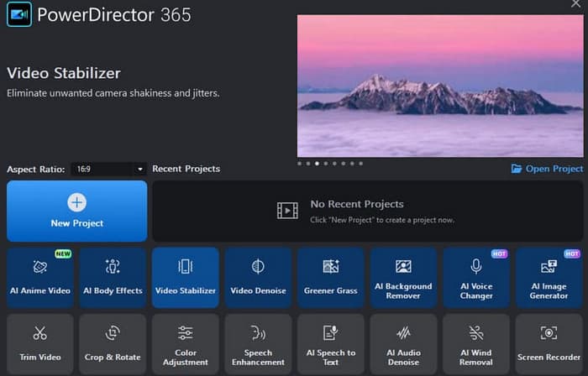The height and width of the screenshot is (376, 588).
Task: Click the NEW badge on AI Anime Video
Action: click(x=63, y=254)
